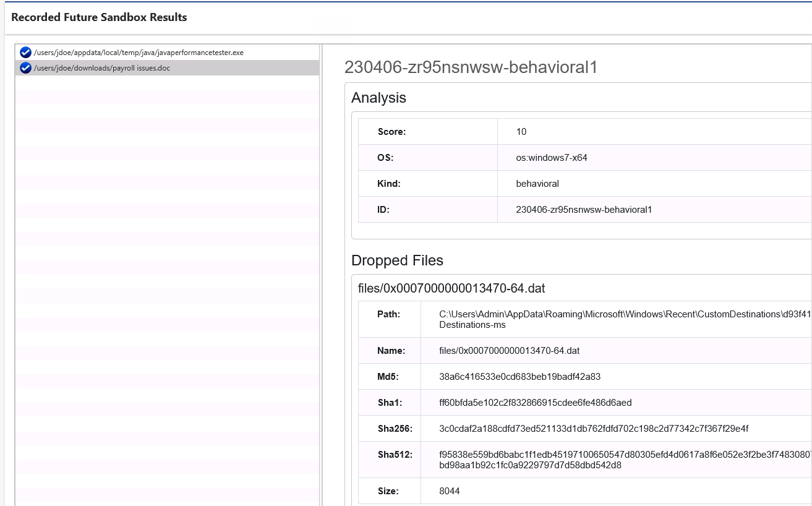Click the Name label cell
812x506 pixels.
tap(390, 351)
